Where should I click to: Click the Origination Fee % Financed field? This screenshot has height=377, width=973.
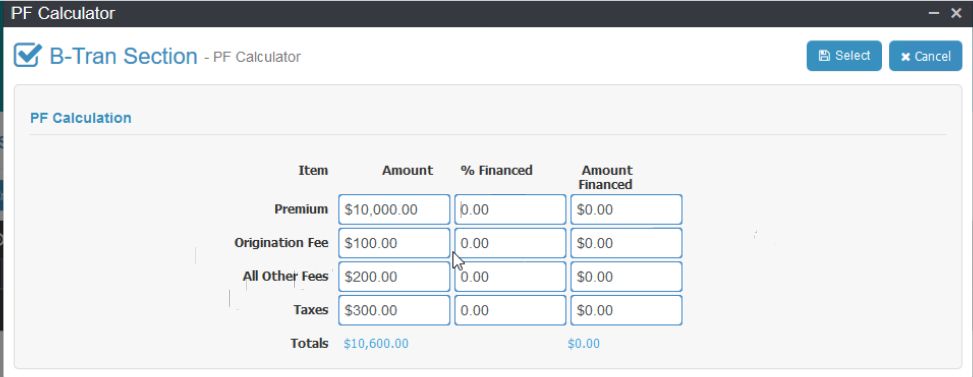point(510,243)
